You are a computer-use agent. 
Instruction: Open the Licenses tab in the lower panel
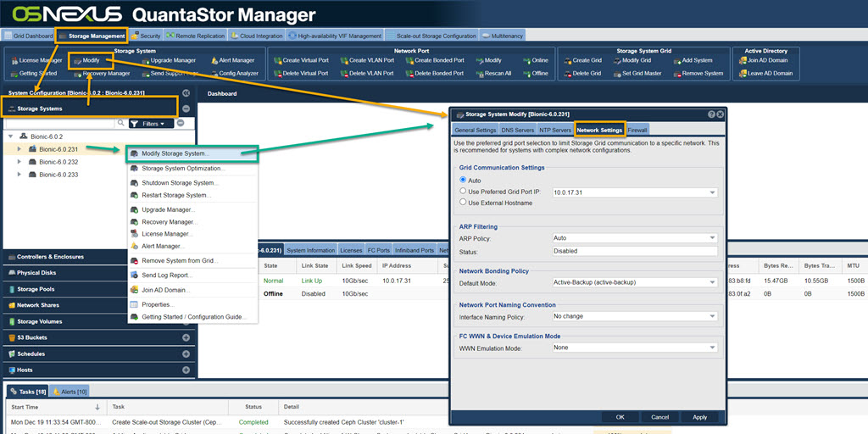[351, 250]
